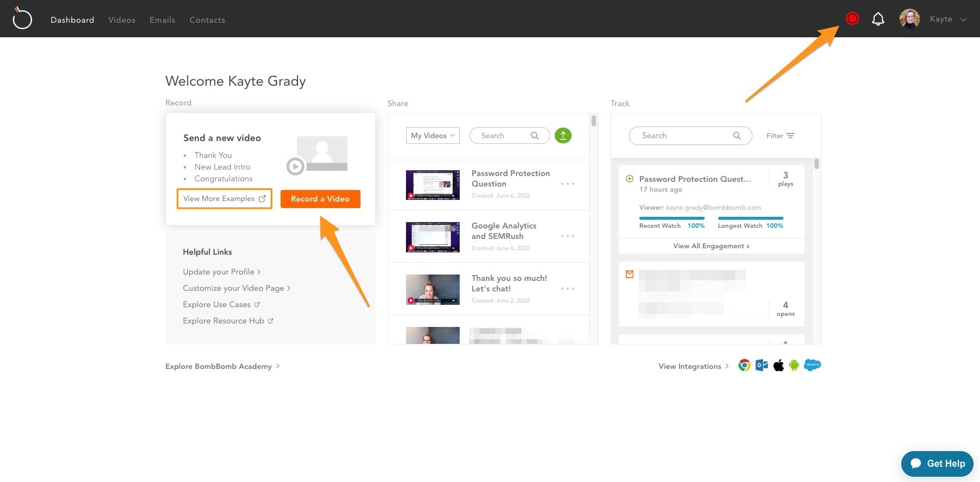980x482 pixels.
Task: Go to Videos tab
Action: click(x=122, y=20)
